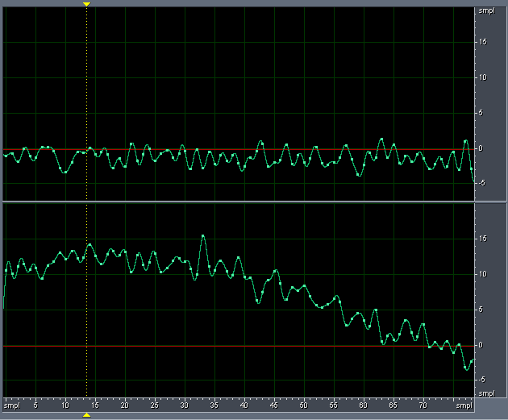Click the "35" tick label on the time ruler
Screen dimensions: 508x420
(214, 405)
